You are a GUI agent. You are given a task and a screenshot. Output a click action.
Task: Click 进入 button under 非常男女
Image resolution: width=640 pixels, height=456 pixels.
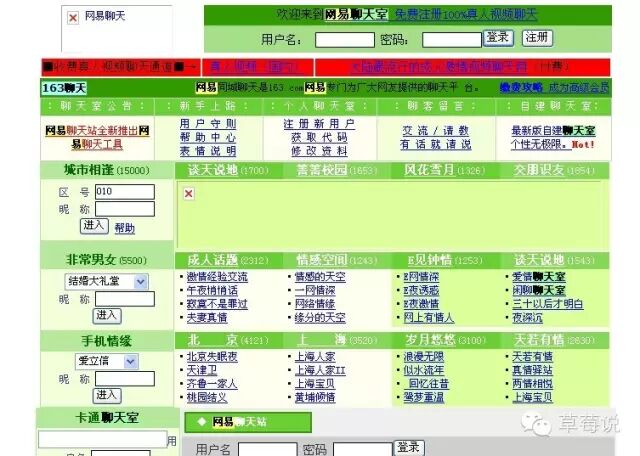(107, 316)
